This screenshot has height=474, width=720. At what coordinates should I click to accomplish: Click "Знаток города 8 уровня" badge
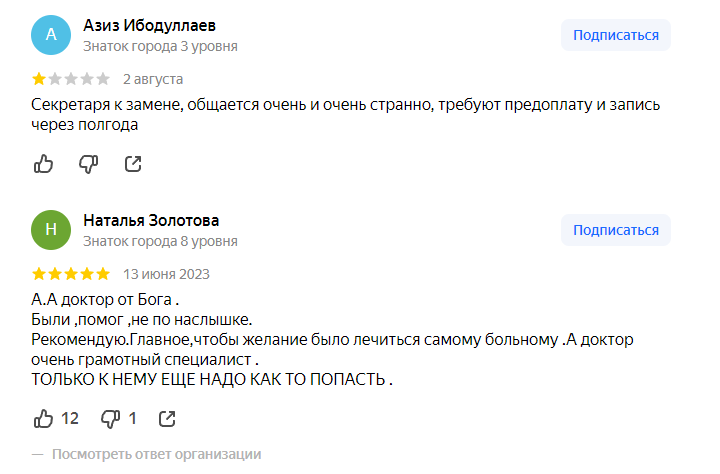coord(160,241)
